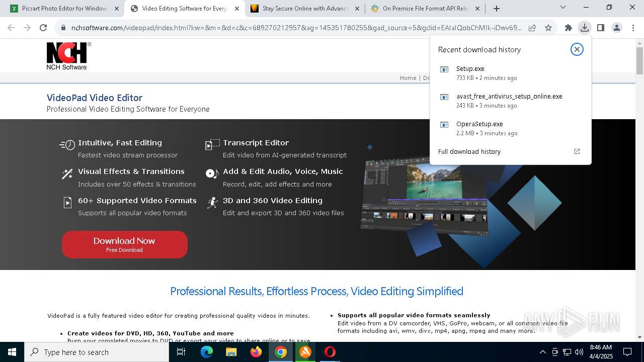View site information lock icon
Viewport: 644px width, 362px height.
[63, 28]
